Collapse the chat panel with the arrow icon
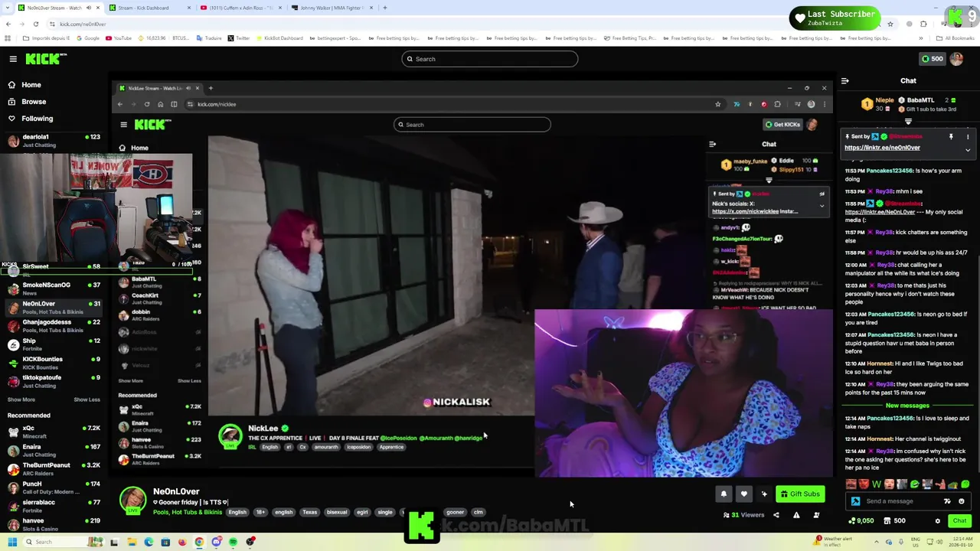 844,80
